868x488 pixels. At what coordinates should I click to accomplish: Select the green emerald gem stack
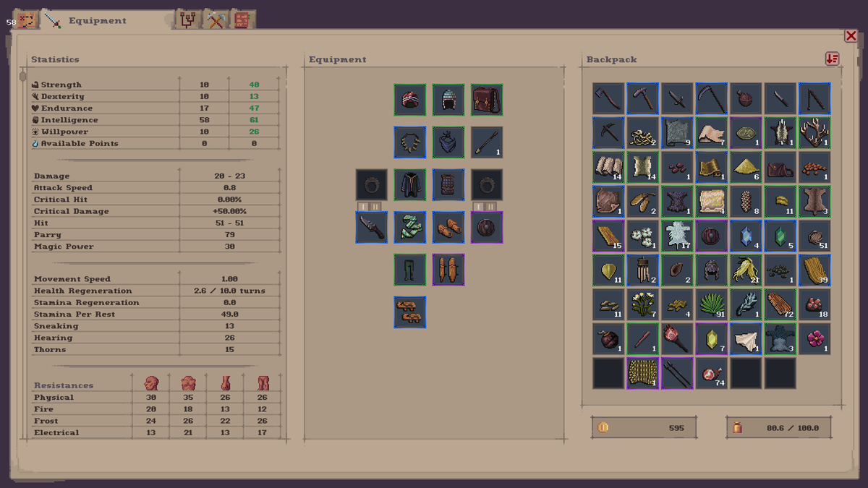pyautogui.click(x=780, y=236)
